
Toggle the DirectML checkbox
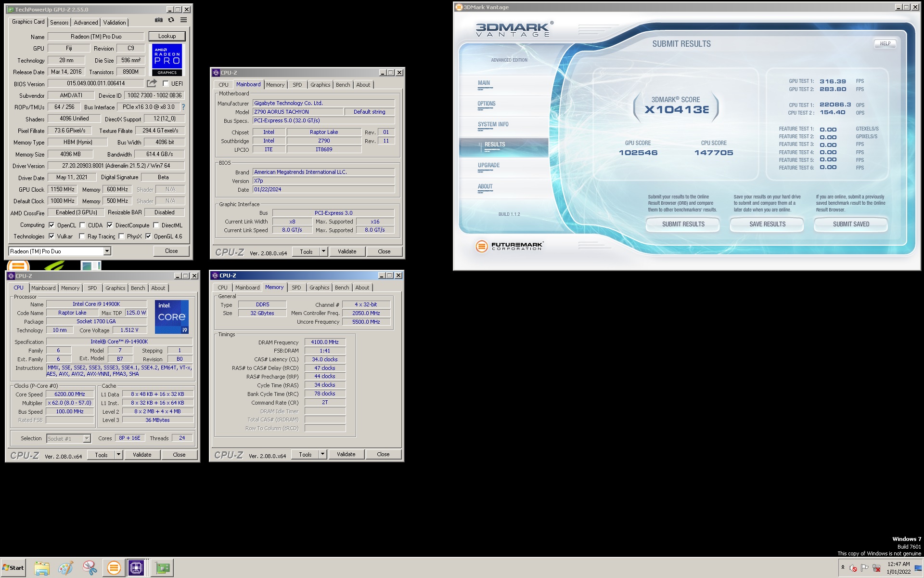pyautogui.click(x=156, y=225)
